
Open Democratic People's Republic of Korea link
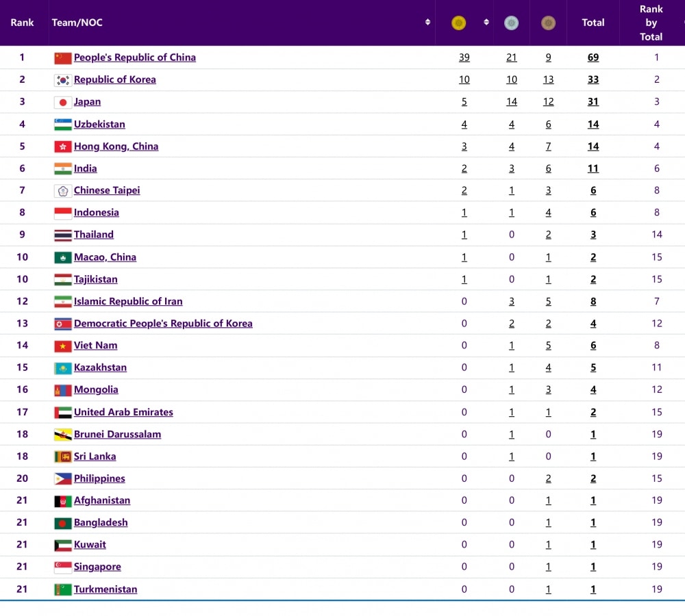click(163, 324)
